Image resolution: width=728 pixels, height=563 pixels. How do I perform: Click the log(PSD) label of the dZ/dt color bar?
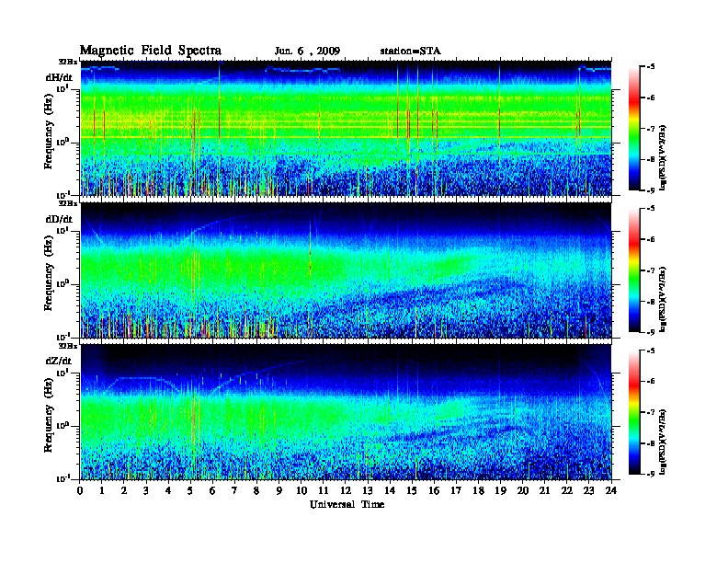point(664,442)
